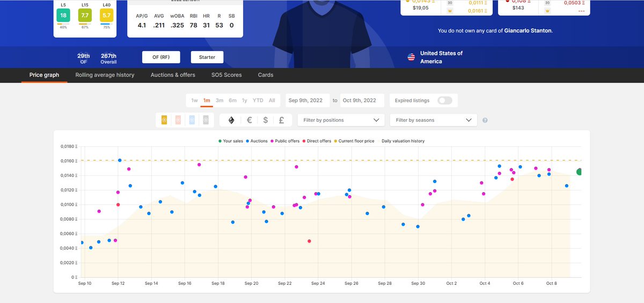Select the red Rare card scarcity icon
The height and width of the screenshot is (303, 644).
pyautogui.click(x=178, y=120)
